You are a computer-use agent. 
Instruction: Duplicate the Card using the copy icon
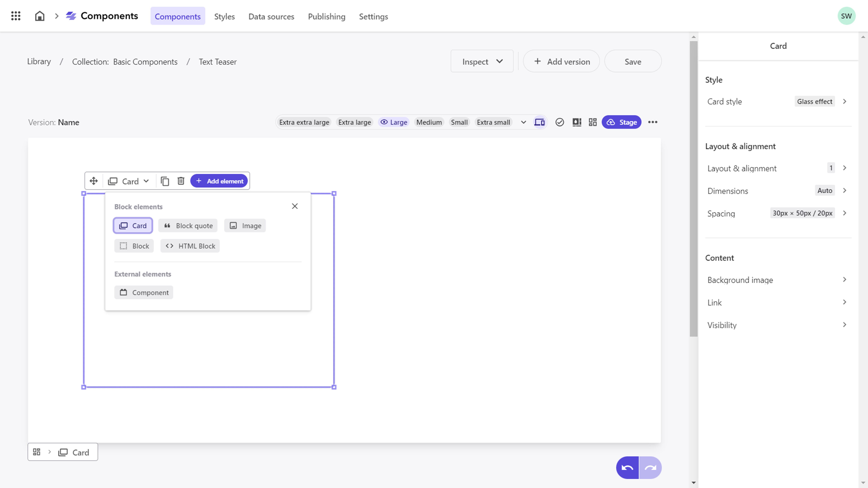tap(165, 181)
